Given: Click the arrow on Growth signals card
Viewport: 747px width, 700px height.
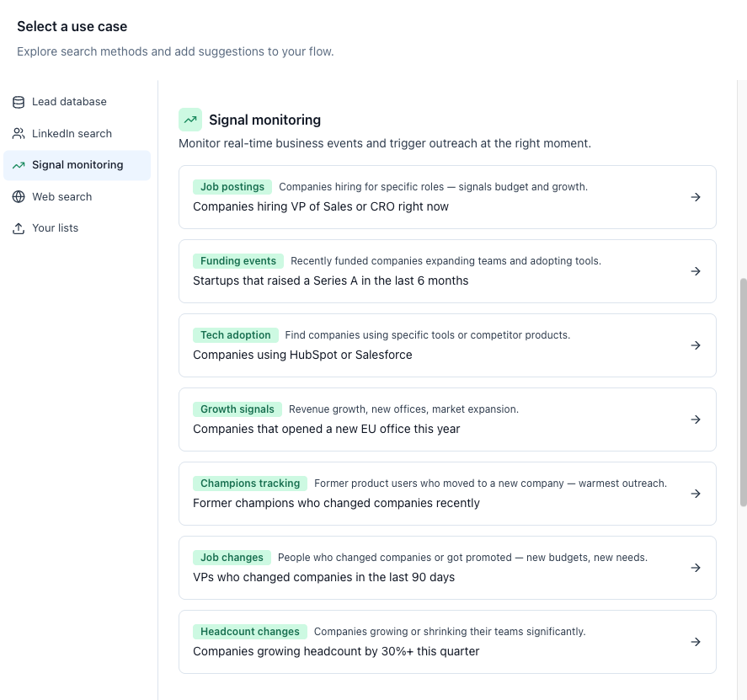Looking at the screenshot, I should [x=696, y=419].
